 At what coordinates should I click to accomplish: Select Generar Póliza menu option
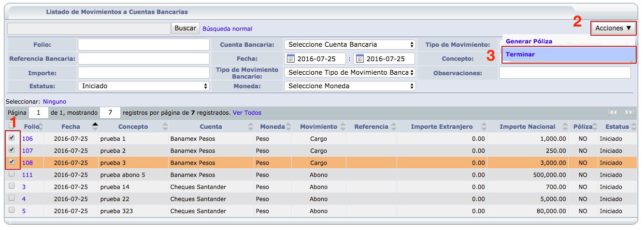529,41
